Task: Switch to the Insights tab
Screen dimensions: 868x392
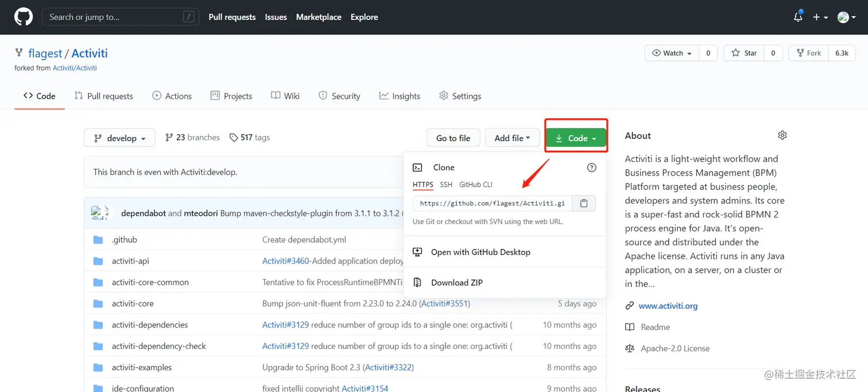Action: pyautogui.click(x=400, y=96)
